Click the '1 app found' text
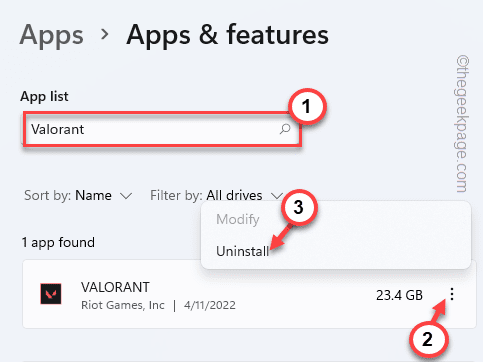Screen dimensions: 483x362 coord(58,242)
